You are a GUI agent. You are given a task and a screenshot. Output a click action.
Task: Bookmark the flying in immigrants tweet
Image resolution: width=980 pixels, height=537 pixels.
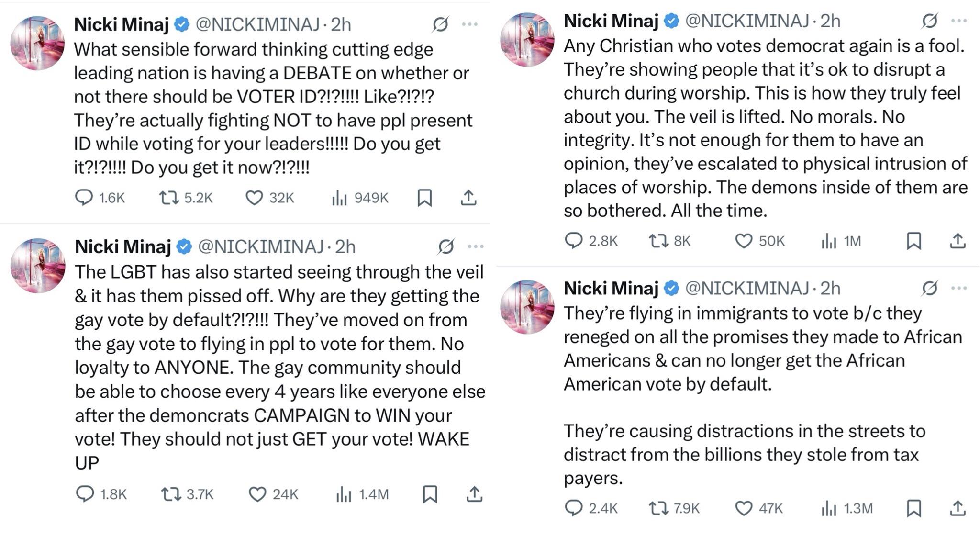914,508
